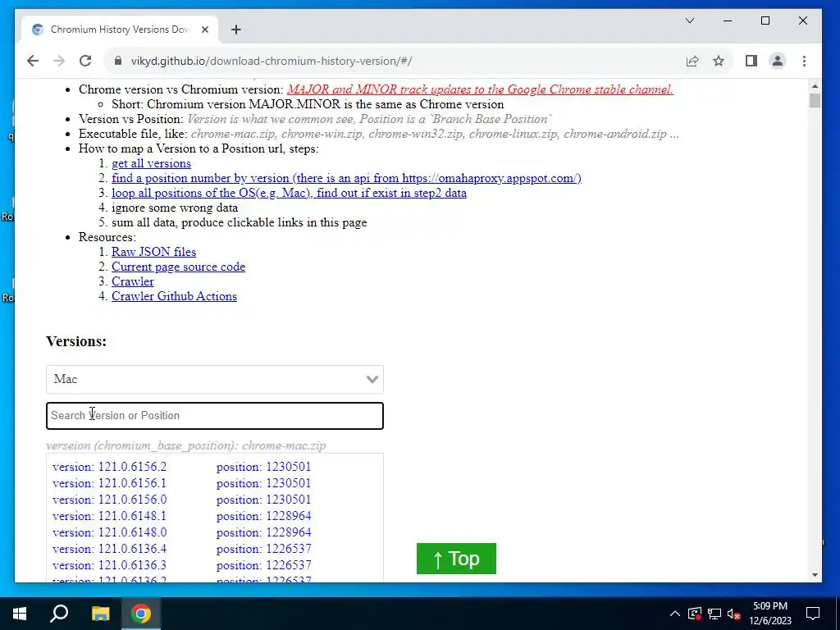Viewport: 840px width, 630px height.
Task: Open Chrome three-dot menu
Action: pos(804,61)
